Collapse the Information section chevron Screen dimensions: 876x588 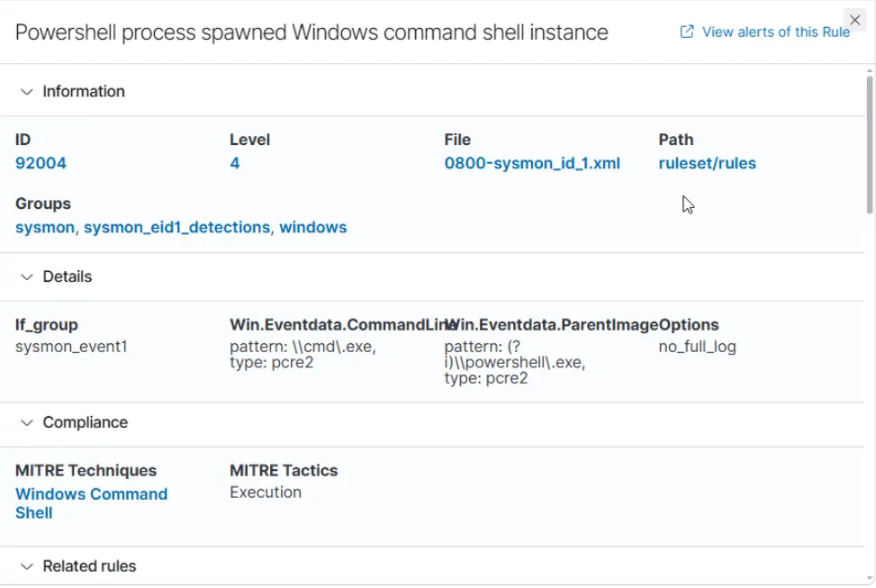[26, 92]
